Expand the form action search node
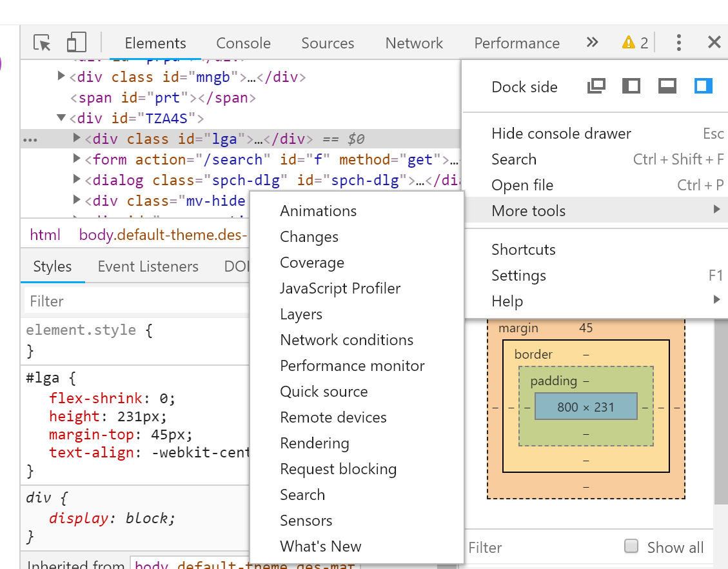 point(77,159)
